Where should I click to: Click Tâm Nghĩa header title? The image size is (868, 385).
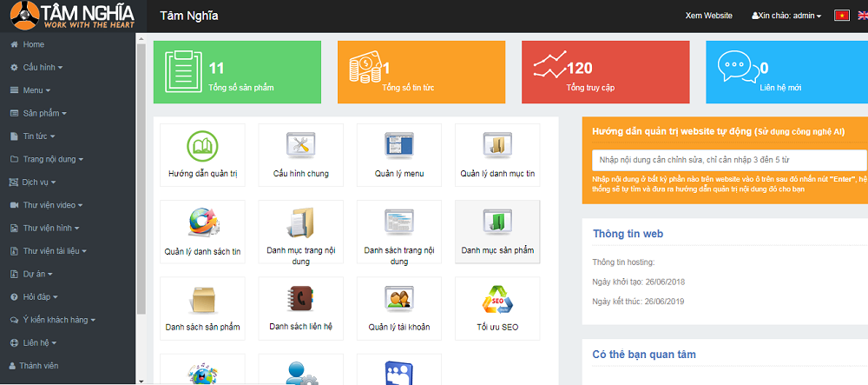[188, 16]
